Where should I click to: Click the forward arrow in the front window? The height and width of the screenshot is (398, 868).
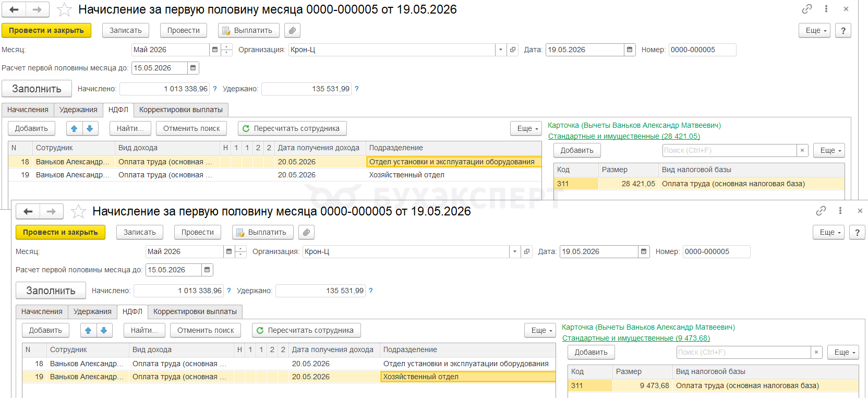coord(51,211)
